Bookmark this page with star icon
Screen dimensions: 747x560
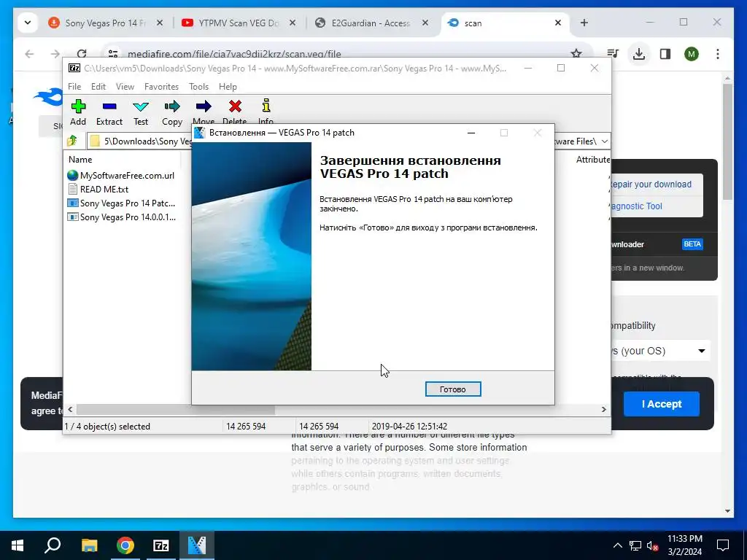click(x=576, y=54)
